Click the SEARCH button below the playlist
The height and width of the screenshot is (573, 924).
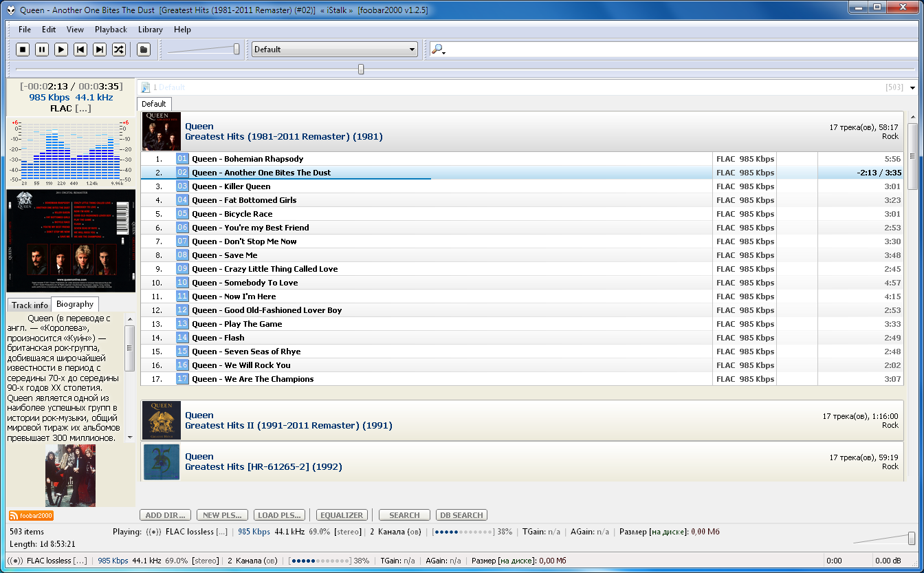click(404, 515)
